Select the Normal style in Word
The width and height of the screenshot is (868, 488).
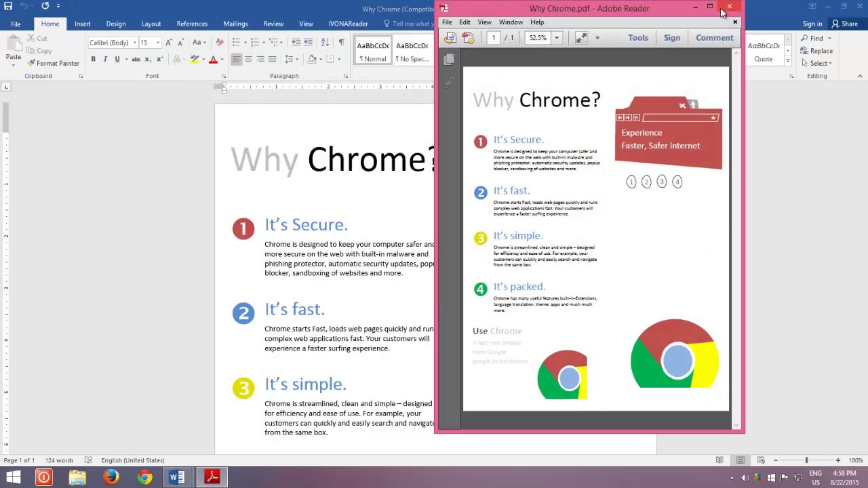pyautogui.click(x=373, y=52)
